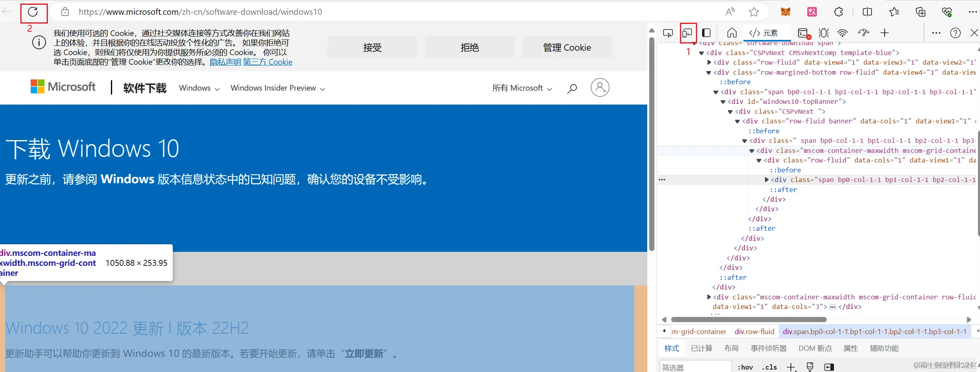Open 管理 Cookie settings button
This screenshot has width=980, height=372.
click(x=567, y=47)
